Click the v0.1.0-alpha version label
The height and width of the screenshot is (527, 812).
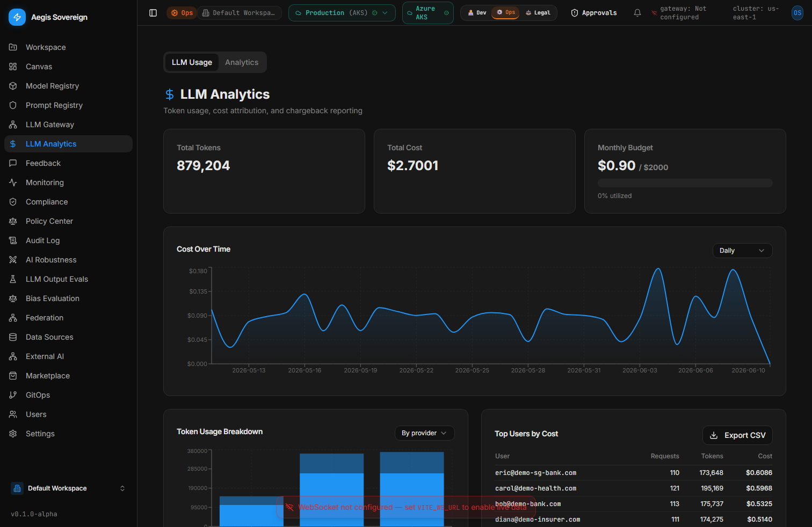coord(34,514)
